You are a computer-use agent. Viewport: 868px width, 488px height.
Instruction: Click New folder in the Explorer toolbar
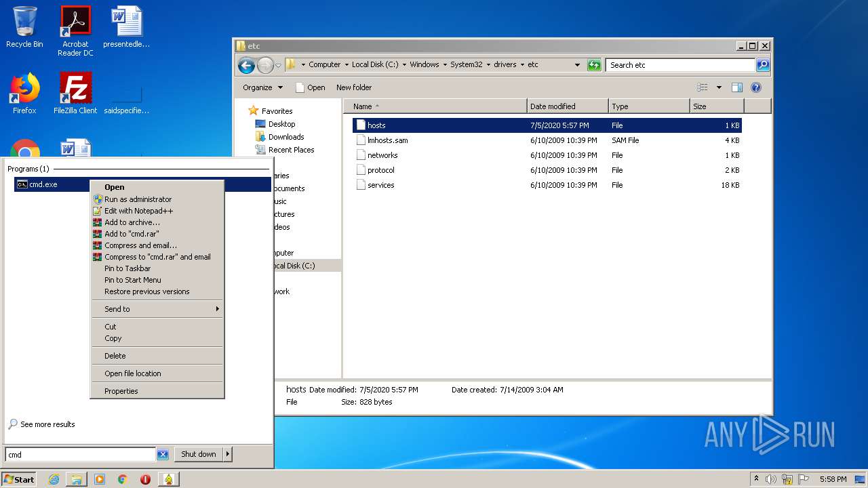click(354, 87)
